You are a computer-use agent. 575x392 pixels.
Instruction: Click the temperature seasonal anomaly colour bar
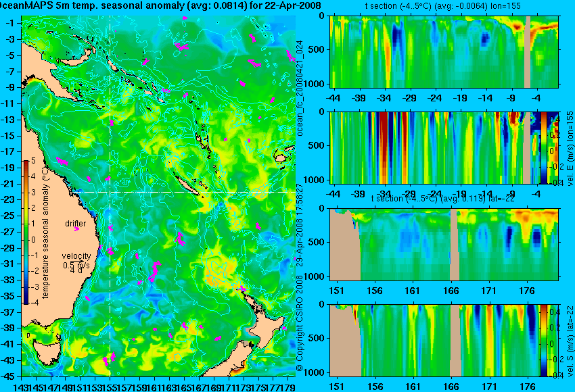26,232
